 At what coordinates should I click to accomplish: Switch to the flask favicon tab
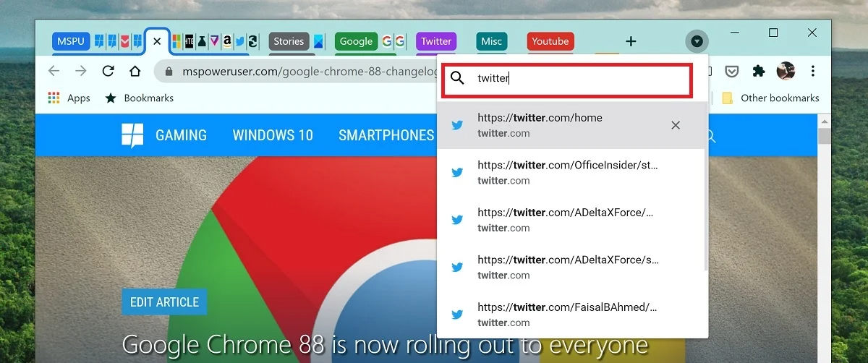click(x=202, y=41)
